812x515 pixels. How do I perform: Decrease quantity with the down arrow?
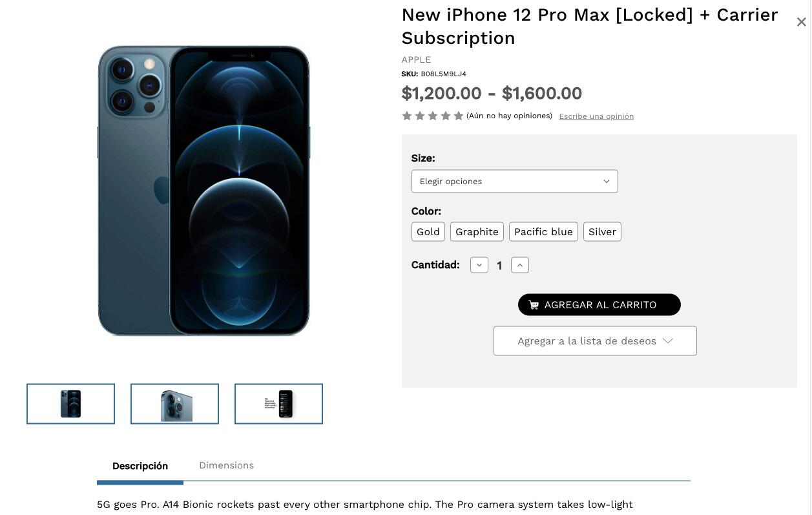[x=479, y=265]
